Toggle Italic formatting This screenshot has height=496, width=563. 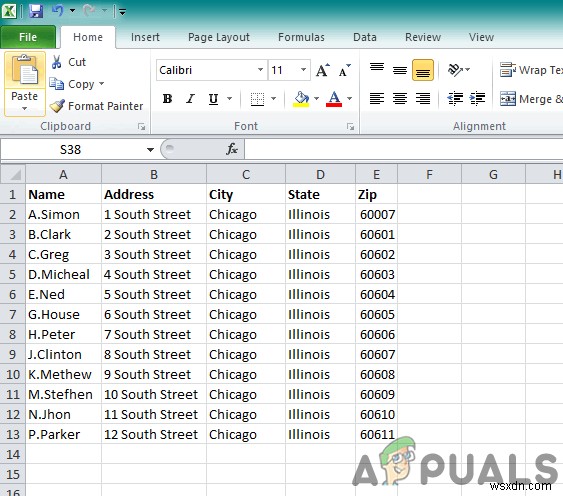pyautogui.click(x=190, y=99)
